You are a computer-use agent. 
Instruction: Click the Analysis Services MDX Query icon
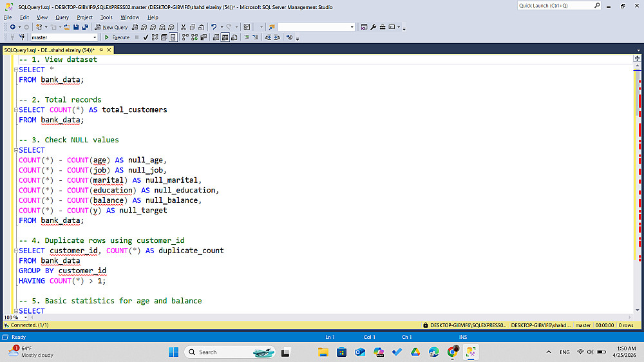(144, 27)
